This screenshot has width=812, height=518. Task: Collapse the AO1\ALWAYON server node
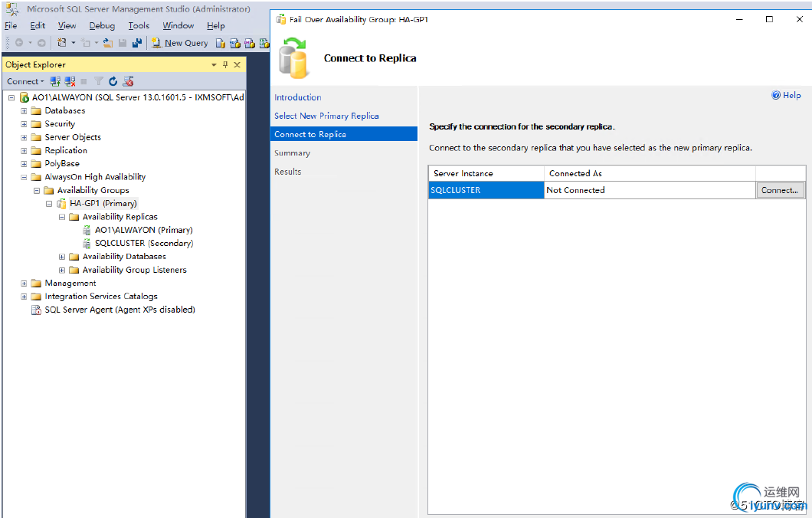tap(11, 97)
